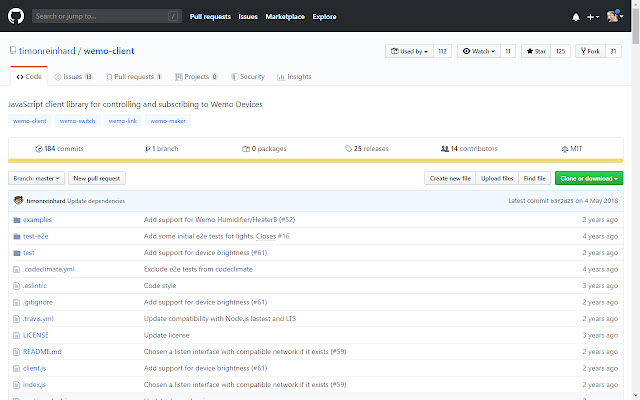Open the README.md file link
Viewport: 640px width, 400px height.
click(x=42, y=351)
